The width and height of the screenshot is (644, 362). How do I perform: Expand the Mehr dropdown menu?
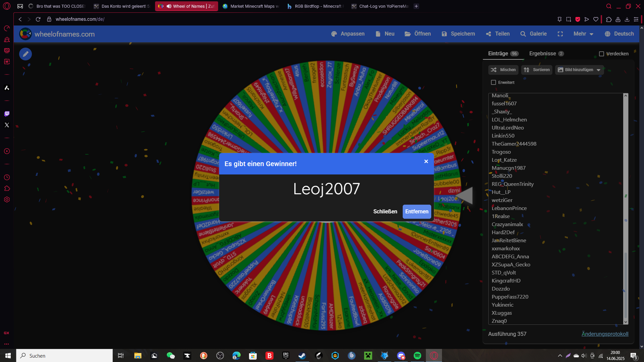pos(583,34)
